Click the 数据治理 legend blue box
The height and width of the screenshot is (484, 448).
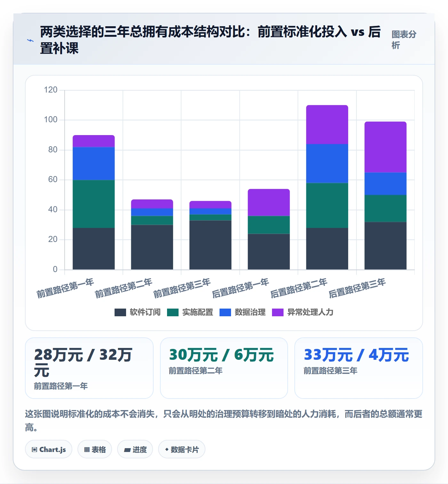pos(225,312)
